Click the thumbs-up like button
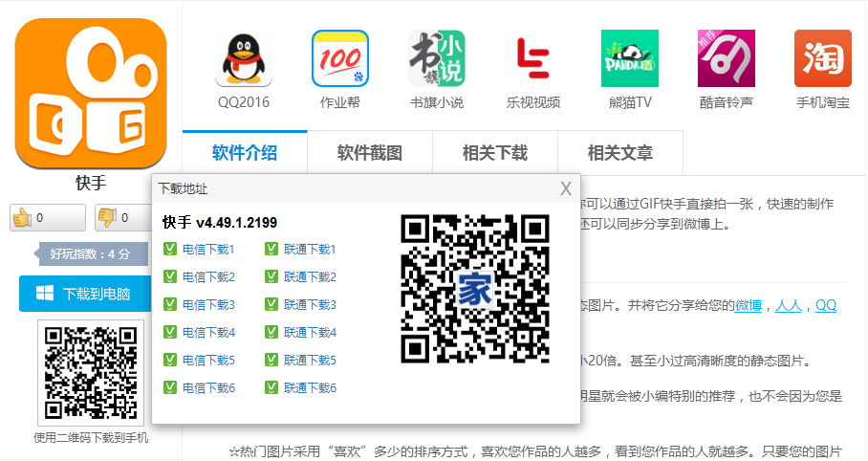The width and height of the screenshot is (868, 461). 48,218
